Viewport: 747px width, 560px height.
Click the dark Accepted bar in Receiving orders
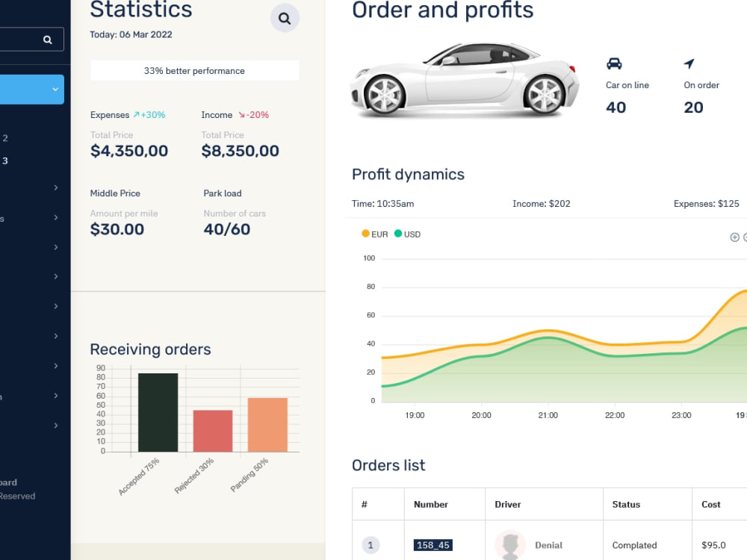click(158, 412)
